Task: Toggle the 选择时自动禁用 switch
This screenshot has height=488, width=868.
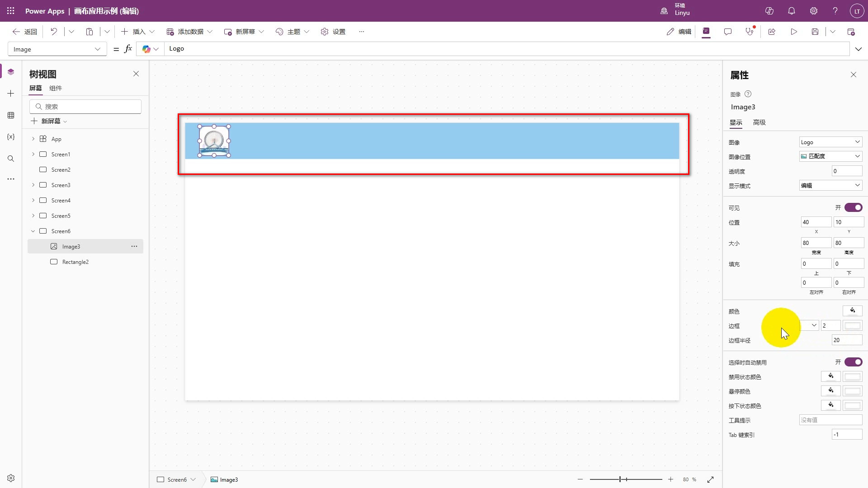Action: click(853, 362)
